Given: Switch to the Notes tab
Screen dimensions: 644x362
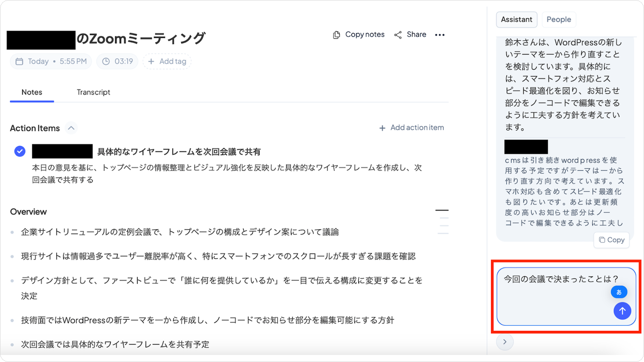Looking at the screenshot, I should (32, 92).
